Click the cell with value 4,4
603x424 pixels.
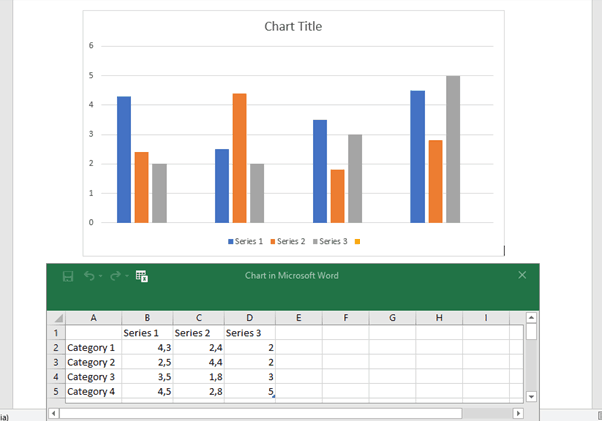click(197, 362)
